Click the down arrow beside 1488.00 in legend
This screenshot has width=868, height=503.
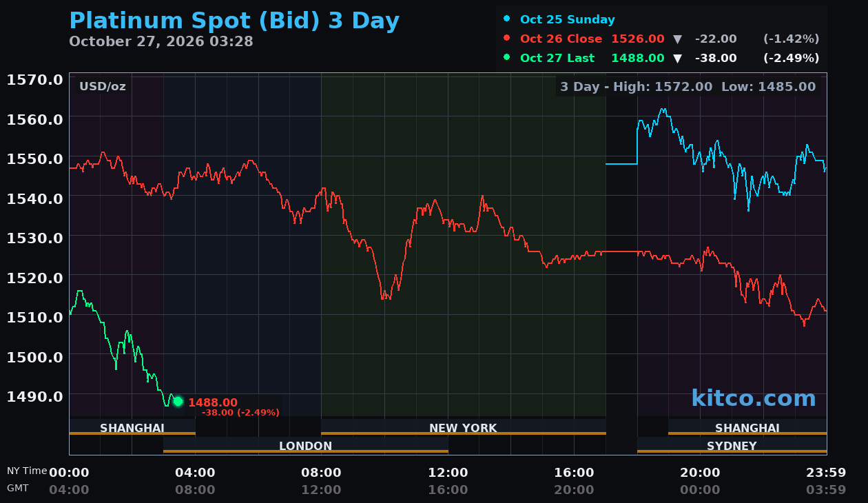(677, 59)
